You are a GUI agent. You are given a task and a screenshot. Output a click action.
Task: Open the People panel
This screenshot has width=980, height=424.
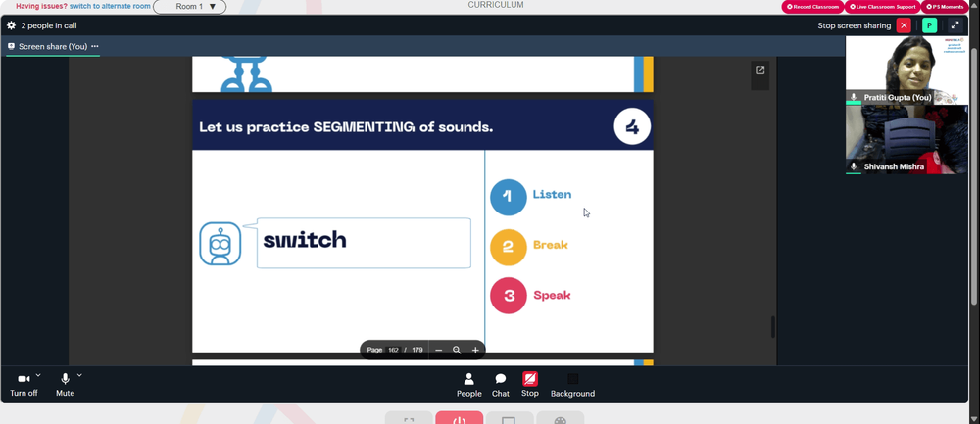tap(468, 385)
